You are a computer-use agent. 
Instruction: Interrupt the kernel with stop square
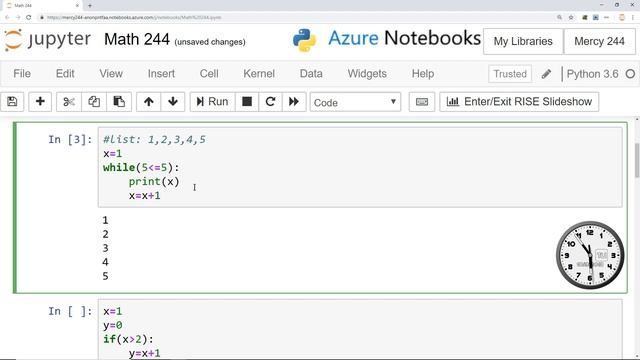coord(247,102)
